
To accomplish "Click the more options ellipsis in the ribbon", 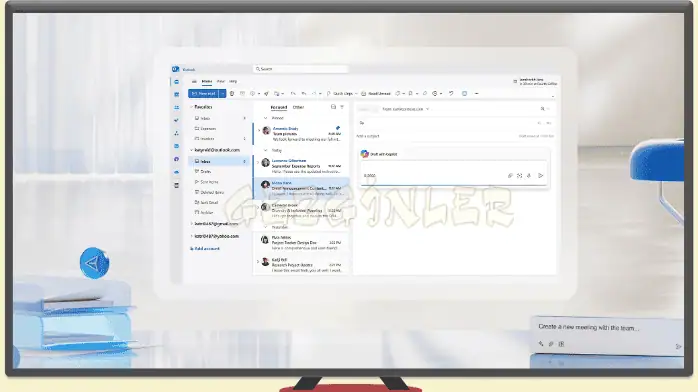I will point(476,93).
